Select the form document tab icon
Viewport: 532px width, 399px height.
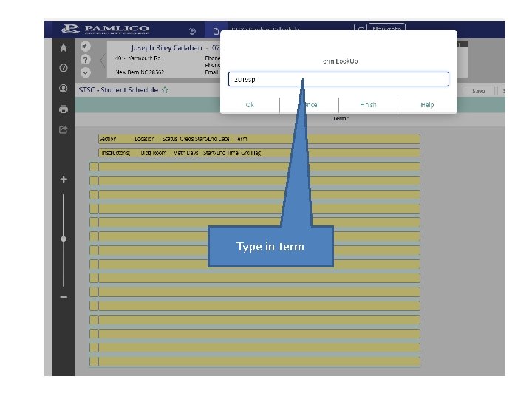[x=216, y=31]
